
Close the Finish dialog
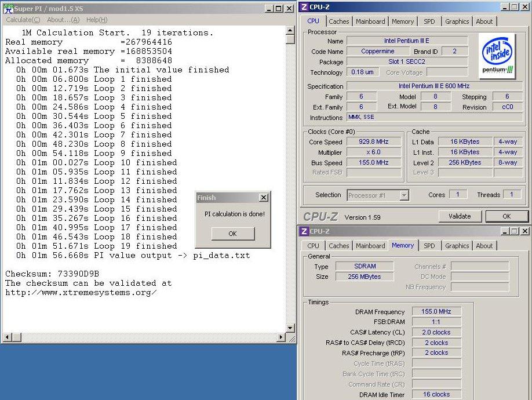264,197
